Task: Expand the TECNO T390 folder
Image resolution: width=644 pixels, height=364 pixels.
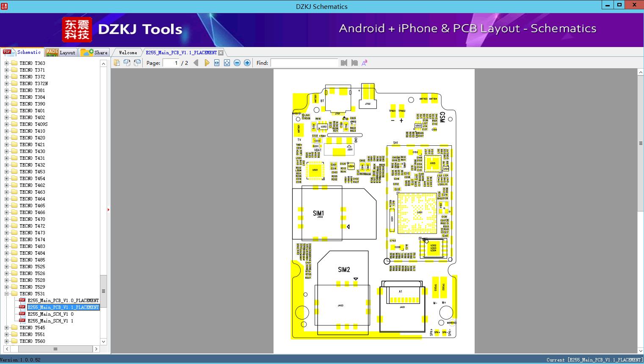Action: 6,104
